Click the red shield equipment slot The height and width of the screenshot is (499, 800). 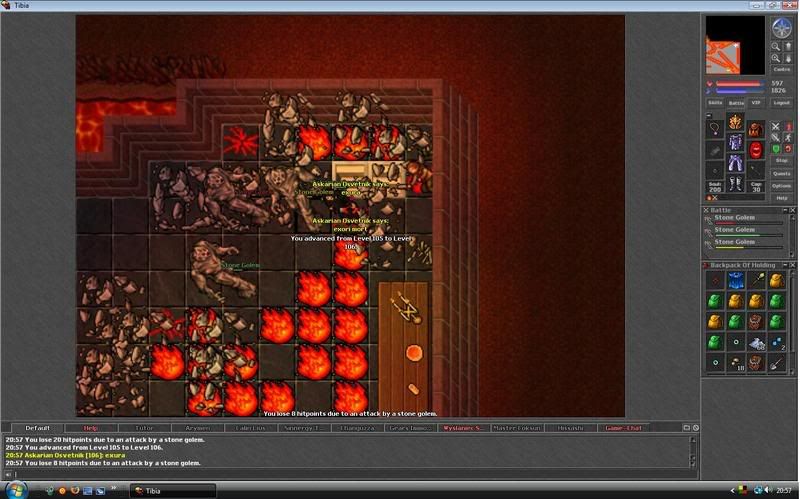click(x=756, y=150)
